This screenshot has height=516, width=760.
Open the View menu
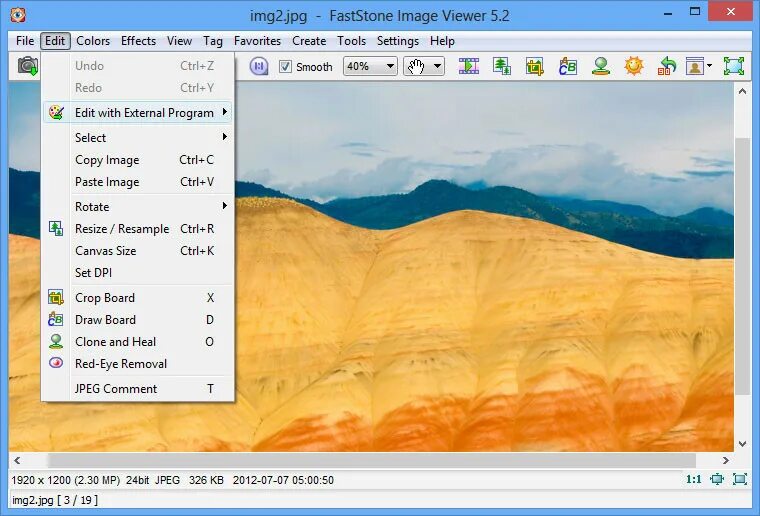tap(179, 41)
